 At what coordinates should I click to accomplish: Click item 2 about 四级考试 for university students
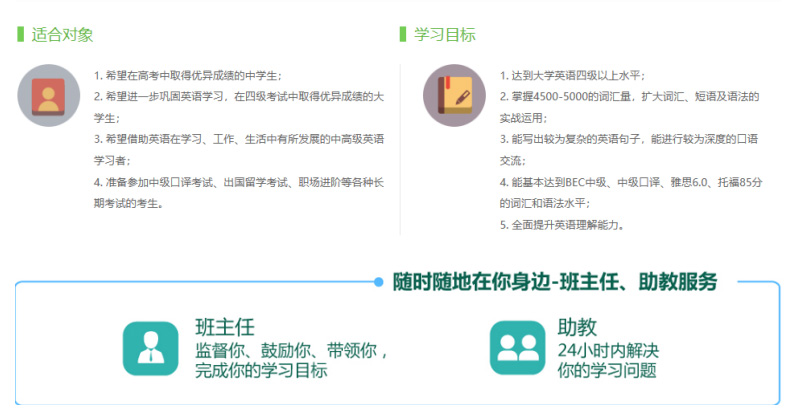pyautogui.click(x=239, y=107)
